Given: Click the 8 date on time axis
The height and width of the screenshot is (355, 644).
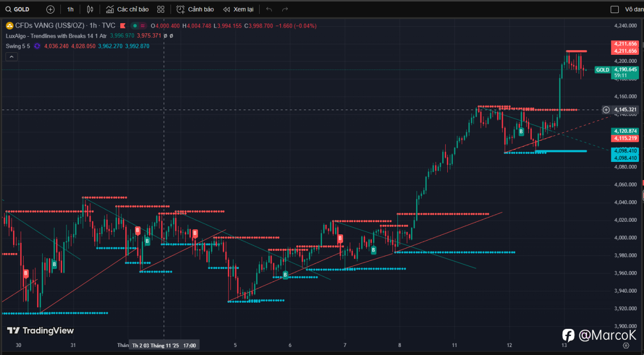Looking at the screenshot, I should [399, 345].
